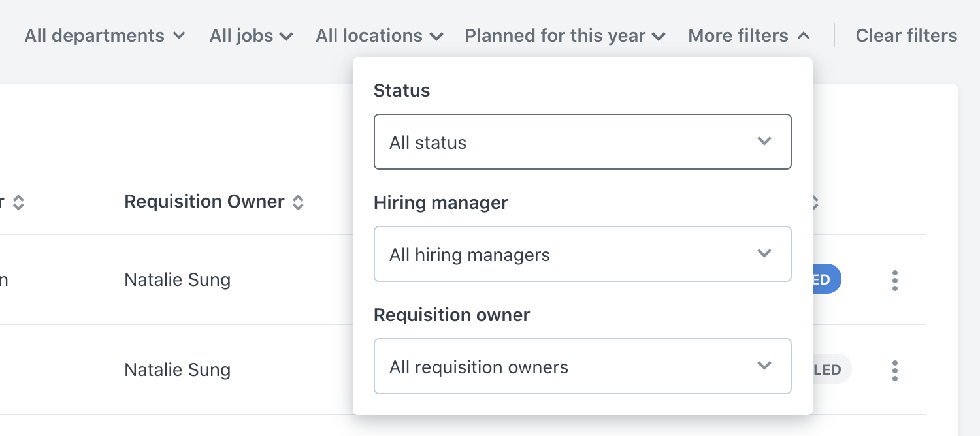Click the Requisition Owner column header
The width and height of the screenshot is (980, 436).
click(x=204, y=201)
